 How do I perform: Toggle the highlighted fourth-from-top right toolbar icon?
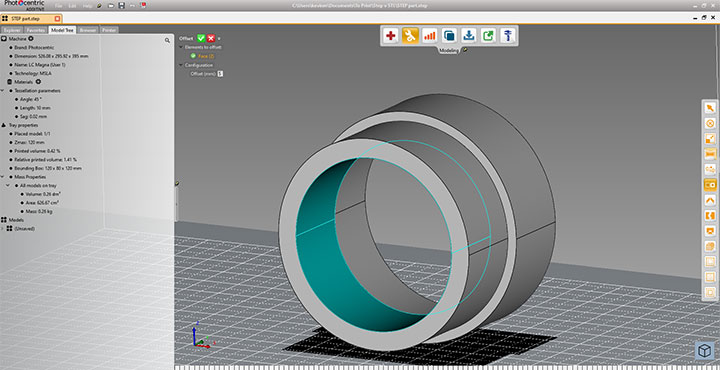(710, 154)
